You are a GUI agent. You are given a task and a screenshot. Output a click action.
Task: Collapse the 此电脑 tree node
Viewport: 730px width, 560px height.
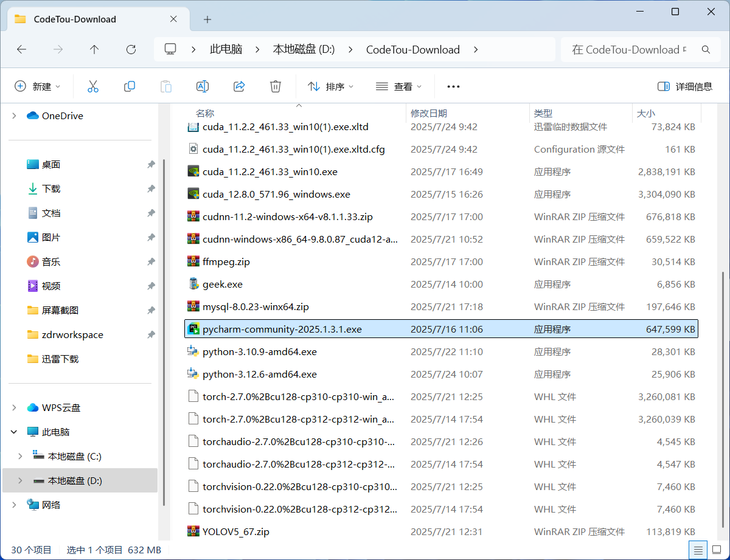click(x=14, y=432)
